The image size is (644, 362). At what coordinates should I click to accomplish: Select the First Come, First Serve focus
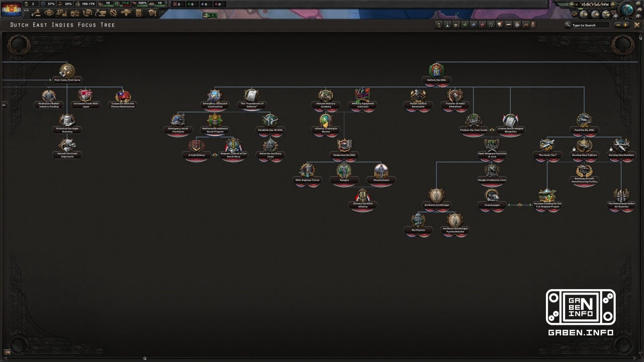coord(67,74)
